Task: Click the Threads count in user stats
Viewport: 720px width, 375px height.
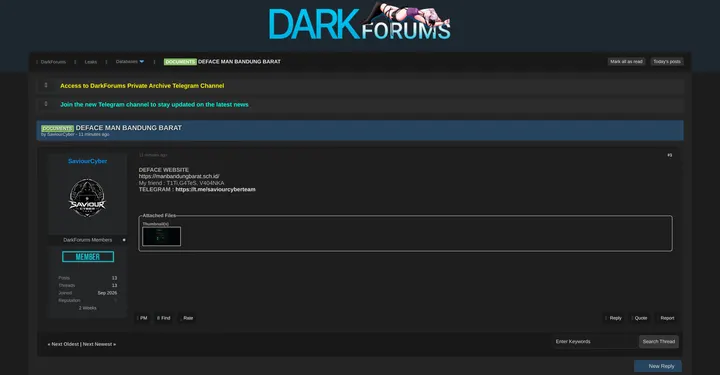Action: [x=114, y=285]
